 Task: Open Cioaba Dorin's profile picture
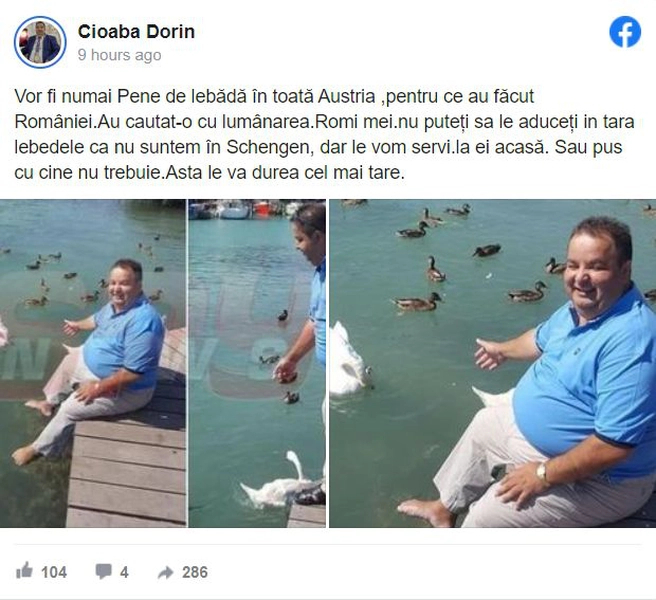pyautogui.click(x=40, y=42)
